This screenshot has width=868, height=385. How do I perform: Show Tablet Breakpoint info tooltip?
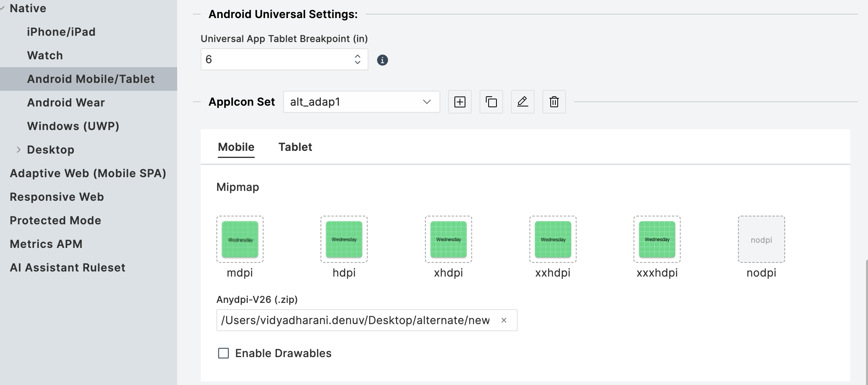(382, 60)
